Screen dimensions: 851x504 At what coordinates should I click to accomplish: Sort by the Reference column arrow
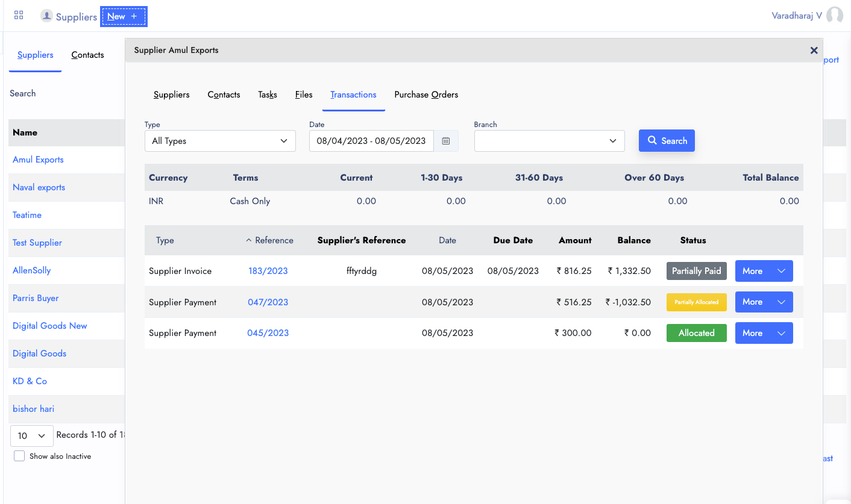point(249,240)
